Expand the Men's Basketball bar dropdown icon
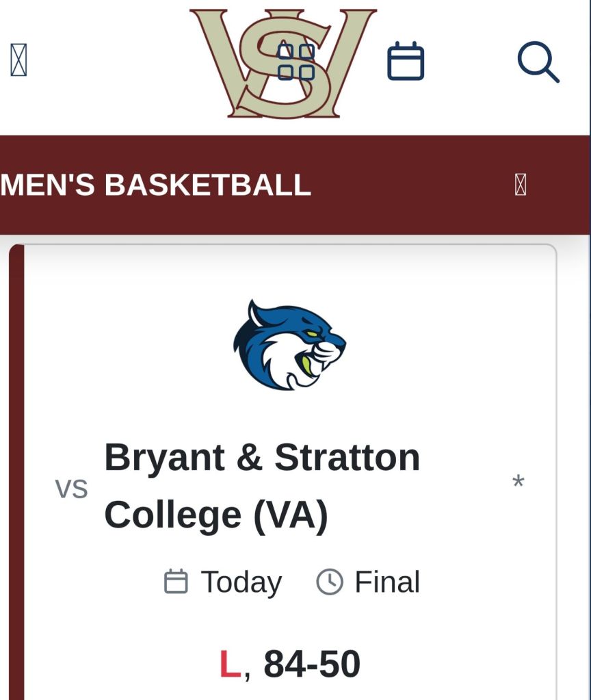Image resolution: width=591 pixels, height=700 pixels. (x=521, y=185)
